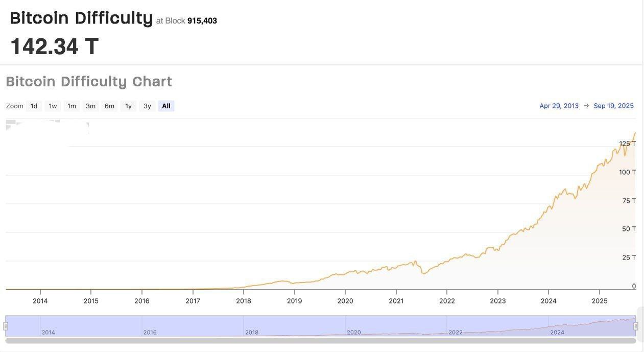644x352 pixels.
Task: Choose the 1m zoom option
Action: click(71, 106)
